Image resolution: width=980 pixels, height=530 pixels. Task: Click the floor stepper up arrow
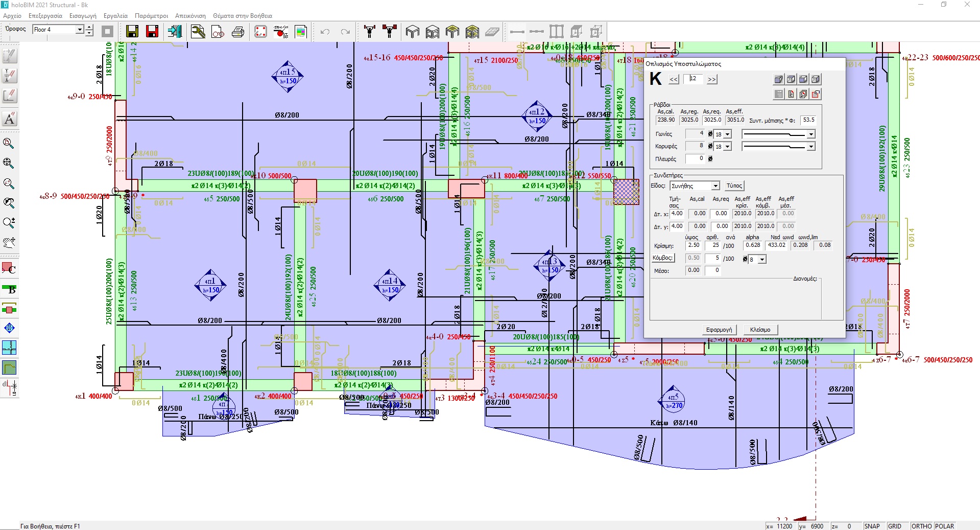click(89, 27)
